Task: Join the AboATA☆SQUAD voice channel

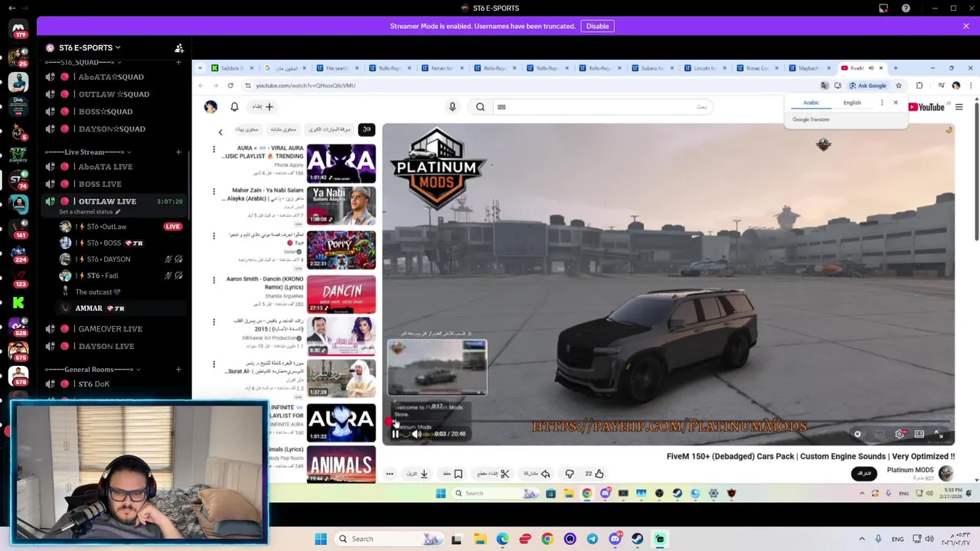Action: 115,77
